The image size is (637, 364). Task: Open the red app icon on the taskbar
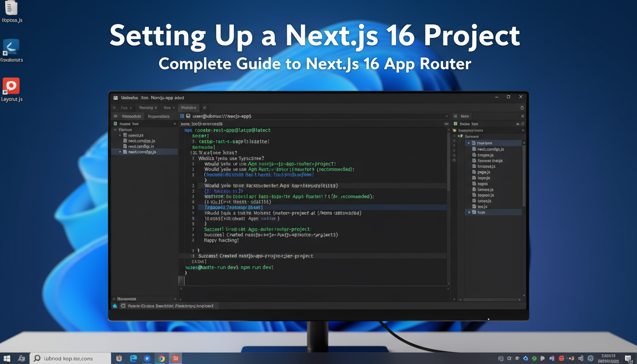pyautogui.click(x=176, y=358)
